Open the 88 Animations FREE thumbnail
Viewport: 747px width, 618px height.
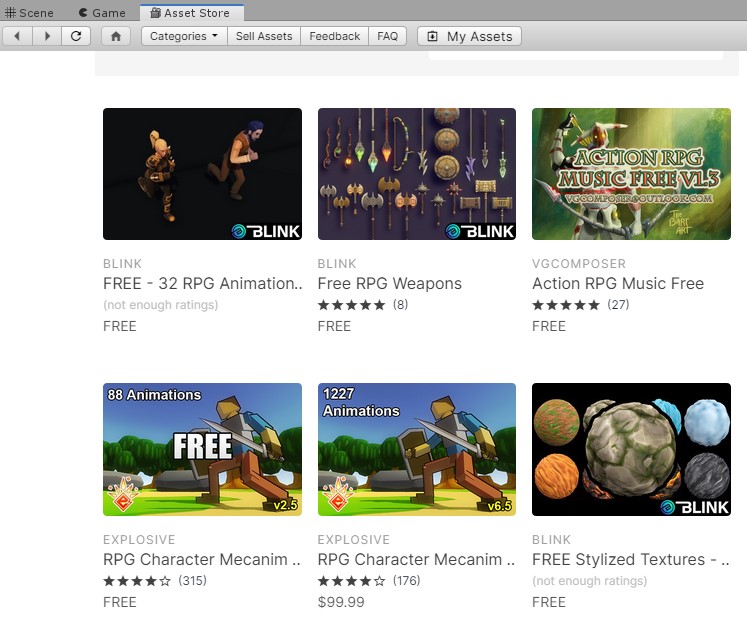click(202, 449)
